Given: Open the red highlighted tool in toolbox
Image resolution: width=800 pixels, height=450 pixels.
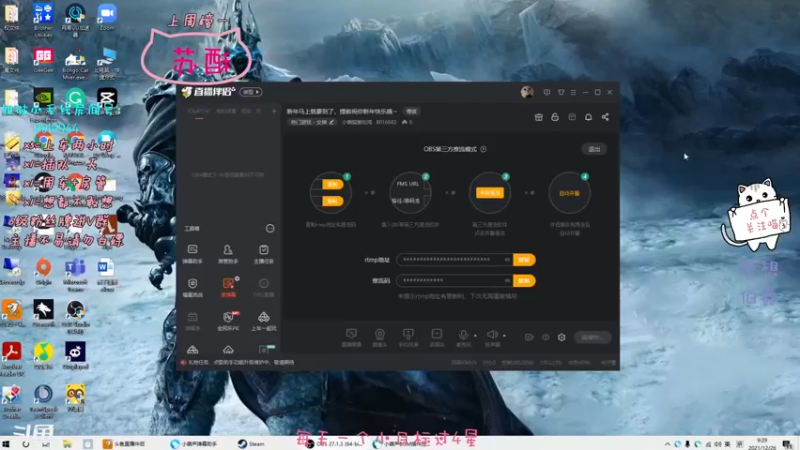Looking at the screenshot, I should click(228, 287).
